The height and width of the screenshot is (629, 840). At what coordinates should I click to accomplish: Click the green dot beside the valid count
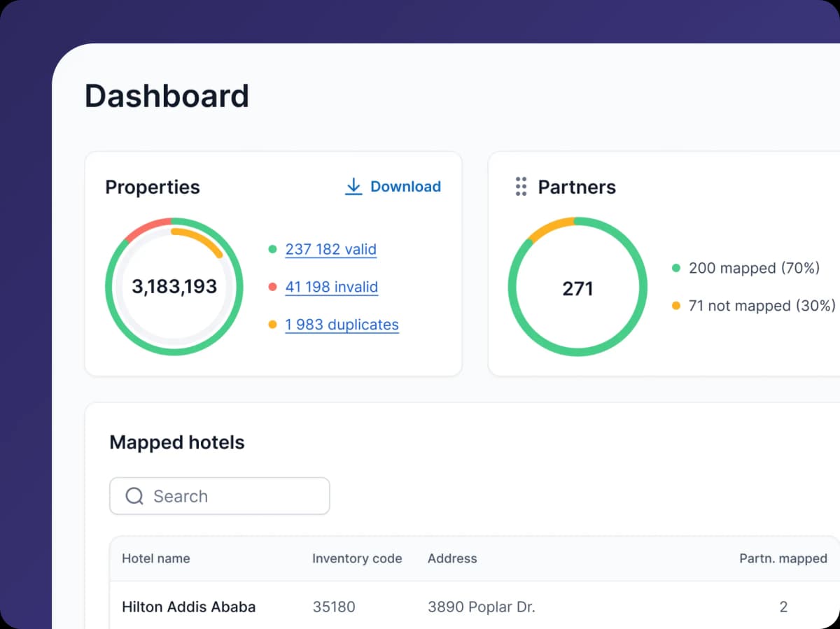tap(273, 249)
